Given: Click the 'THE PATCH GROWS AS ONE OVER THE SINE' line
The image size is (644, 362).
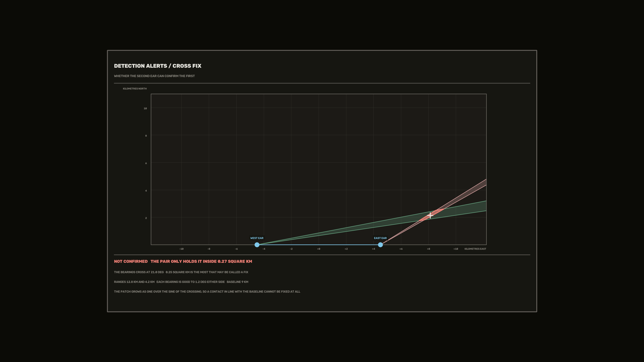Looking at the screenshot, I should (207, 292).
